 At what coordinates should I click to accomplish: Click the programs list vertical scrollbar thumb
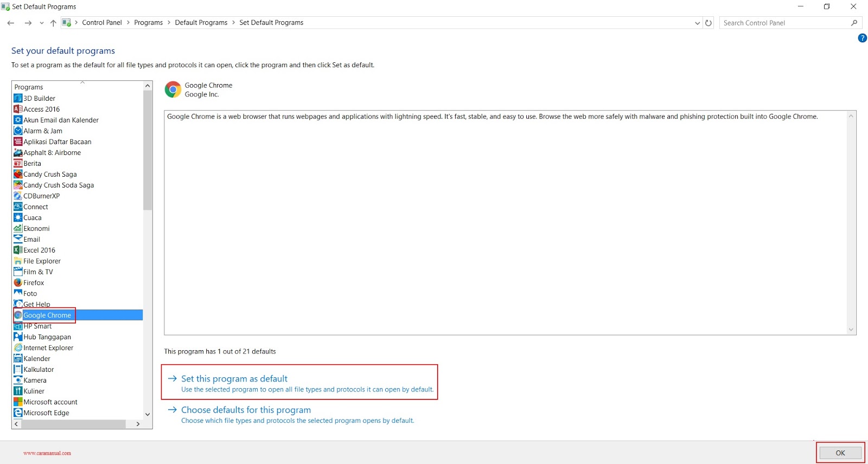tap(148, 150)
